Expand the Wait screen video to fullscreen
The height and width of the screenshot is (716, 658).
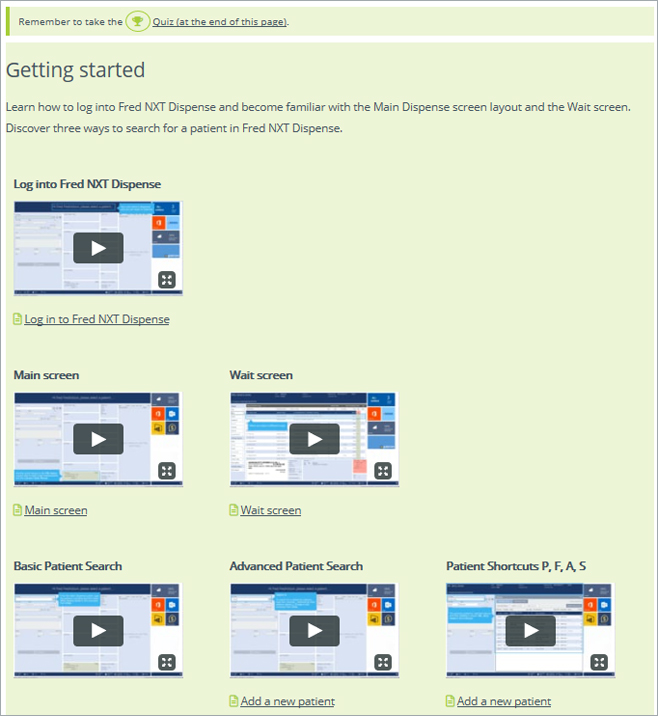point(383,471)
